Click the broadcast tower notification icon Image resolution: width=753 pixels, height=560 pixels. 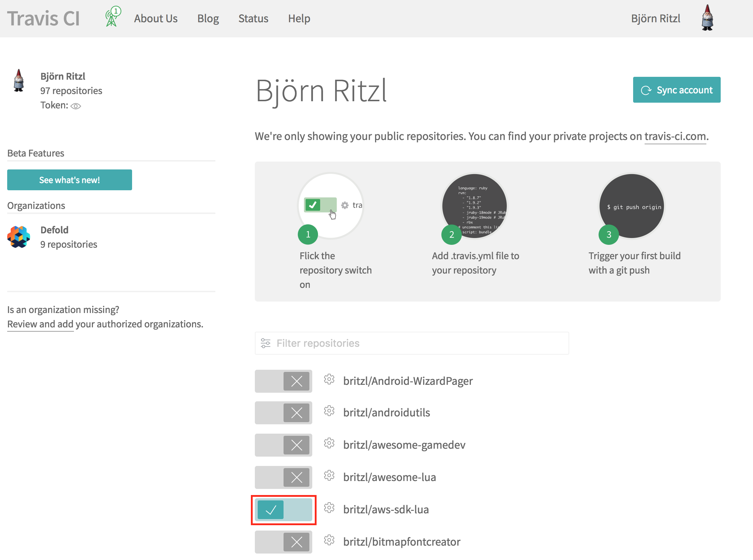point(112,17)
